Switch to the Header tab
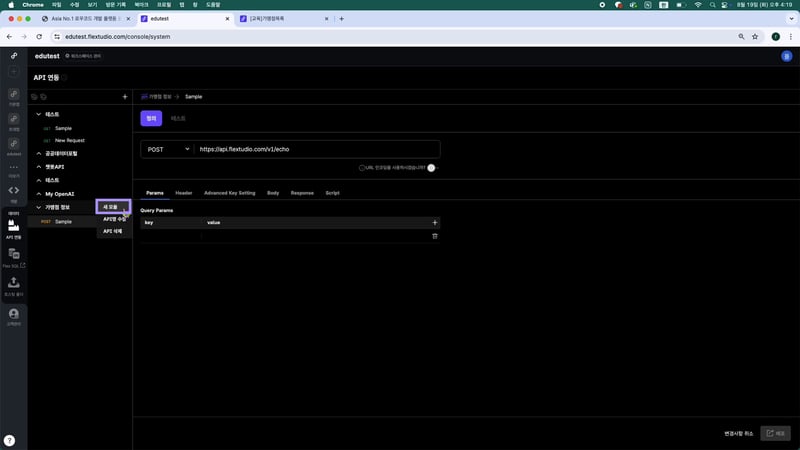Viewport: 800px width, 450px height. point(184,192)
